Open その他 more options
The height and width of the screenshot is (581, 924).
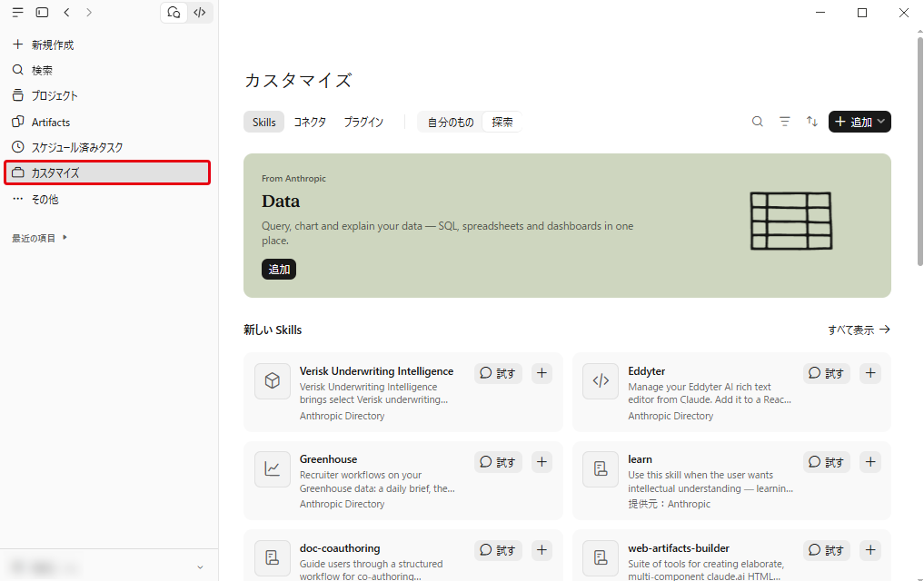coord(108,200)
